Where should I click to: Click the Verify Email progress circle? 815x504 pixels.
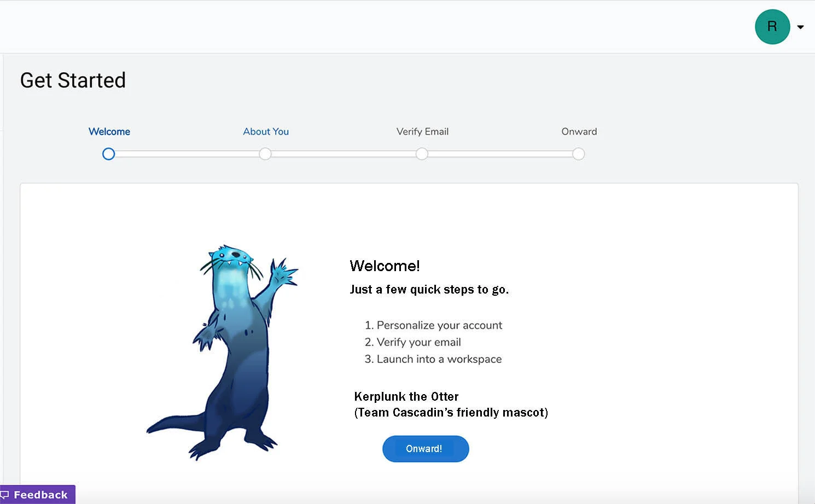422,154
